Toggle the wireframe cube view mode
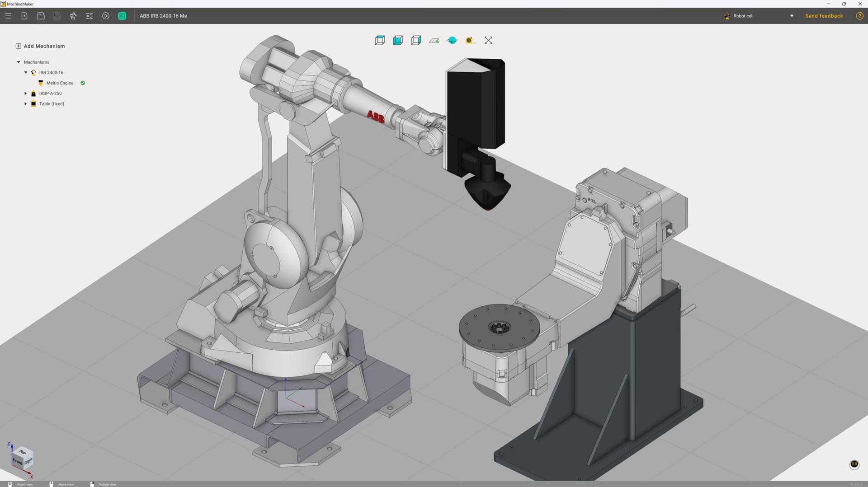Viewport: 868px width, 487px height. point(379,40)
